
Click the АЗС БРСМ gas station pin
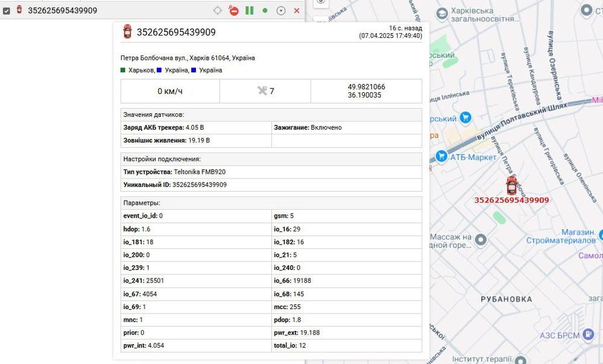(589, 335)
